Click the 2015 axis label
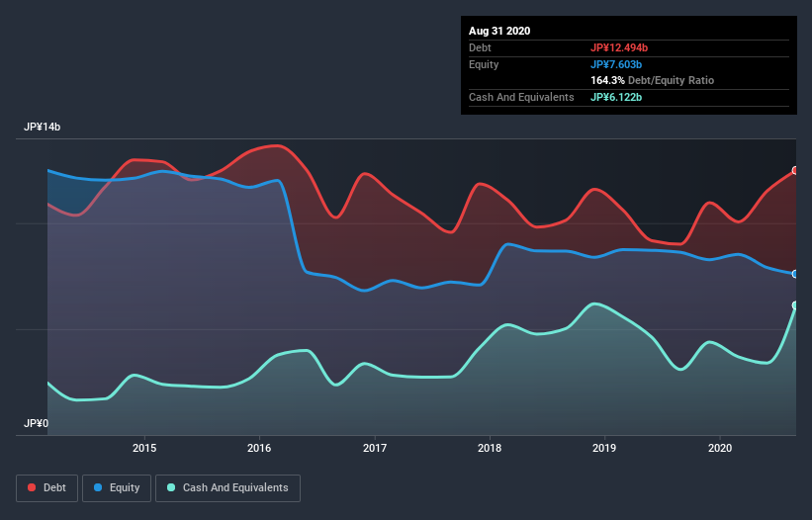 [x=144, y=448]
